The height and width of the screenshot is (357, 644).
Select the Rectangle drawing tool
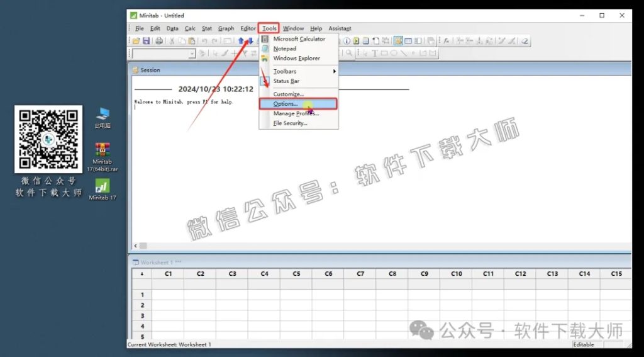pos(384,53)
